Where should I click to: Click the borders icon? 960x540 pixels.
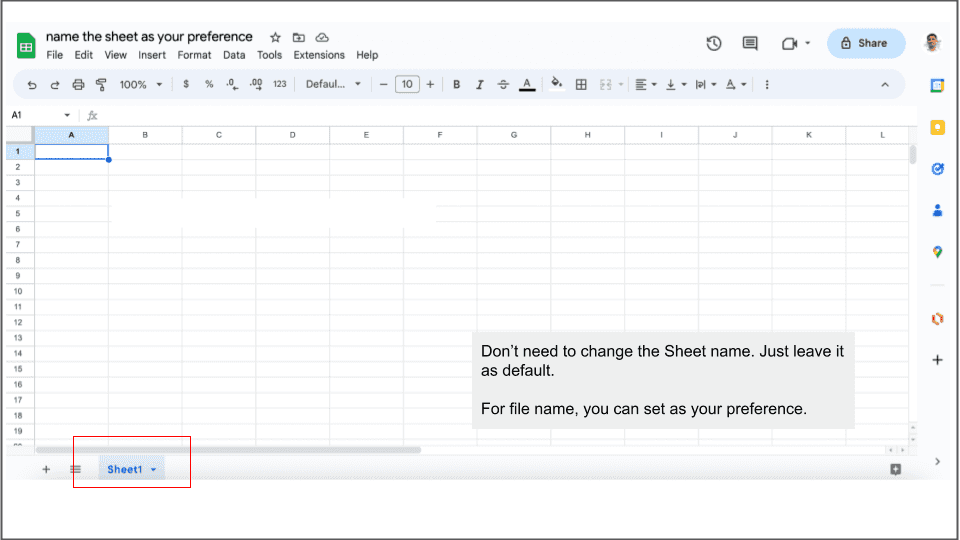(x=581, y=85)
